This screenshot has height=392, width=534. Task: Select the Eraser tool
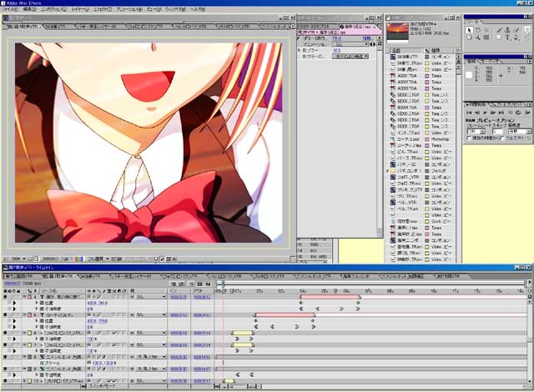pos(516,30)
